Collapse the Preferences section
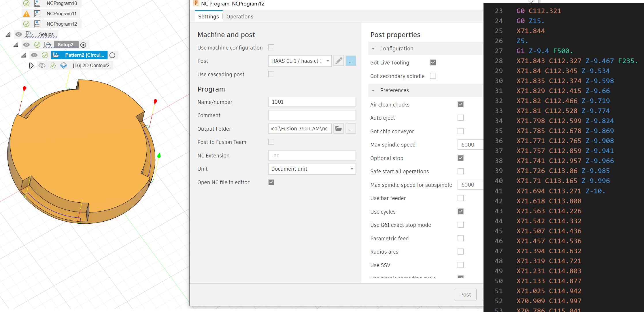644x312 pixels. click(x=373, y=90)
